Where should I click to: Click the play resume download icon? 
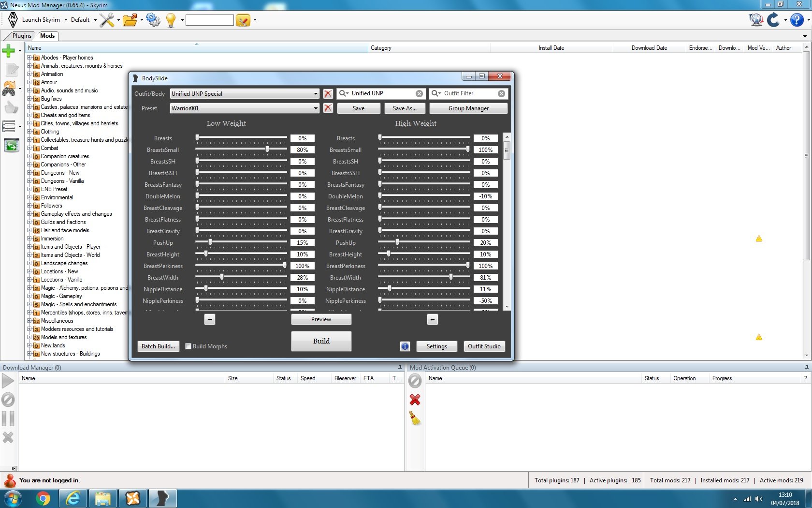click(8, 381)
